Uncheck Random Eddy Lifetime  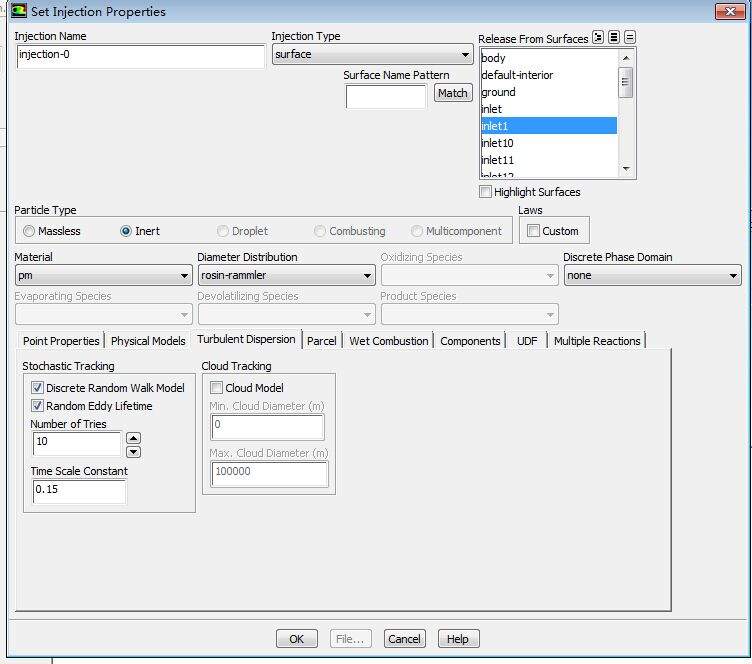[x=37, y=406]
